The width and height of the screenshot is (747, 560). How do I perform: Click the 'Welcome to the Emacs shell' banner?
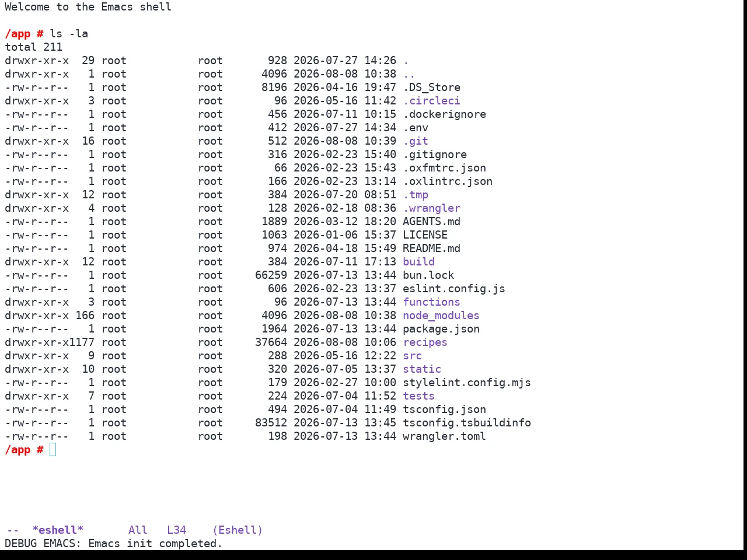[x=88, y=7]
